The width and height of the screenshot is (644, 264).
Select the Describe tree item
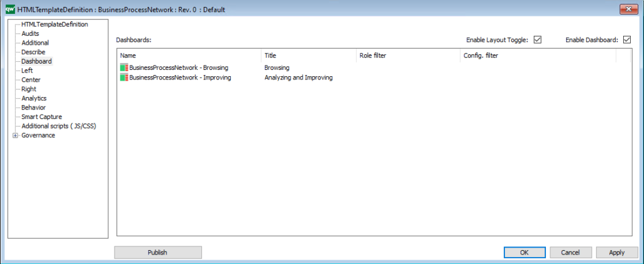pos(33,52)
